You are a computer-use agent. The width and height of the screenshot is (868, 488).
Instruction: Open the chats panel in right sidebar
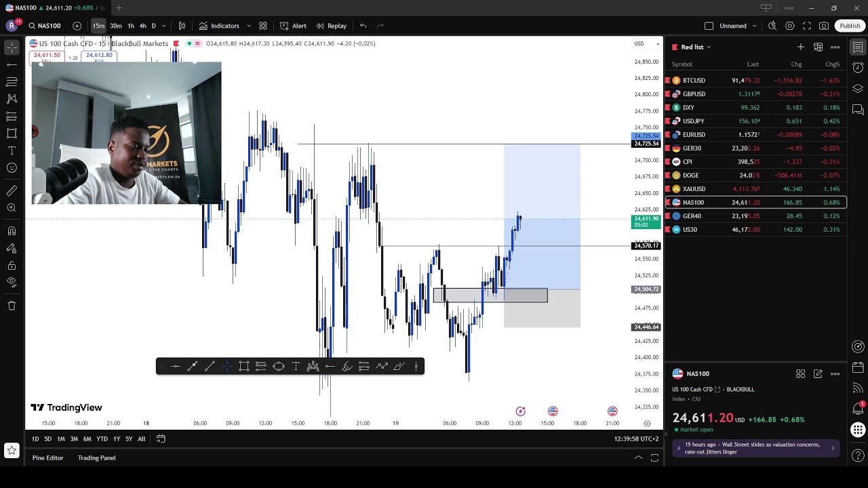point(858,110)
